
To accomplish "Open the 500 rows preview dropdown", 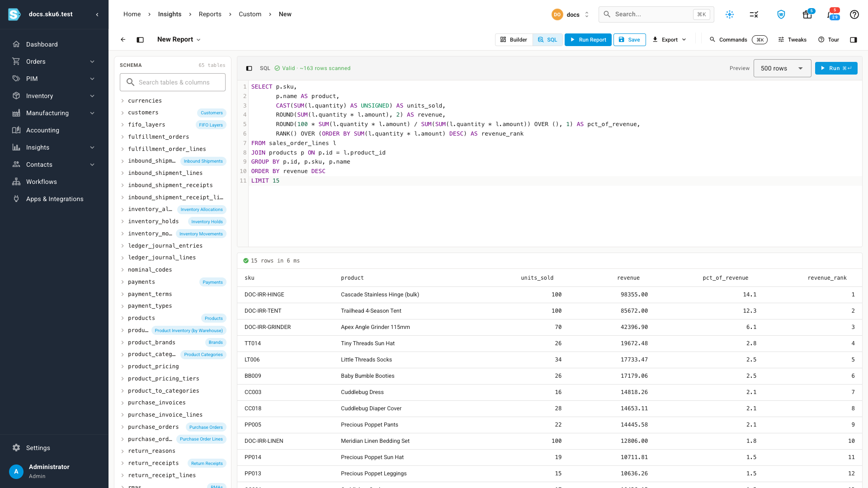I will point(782,68).
